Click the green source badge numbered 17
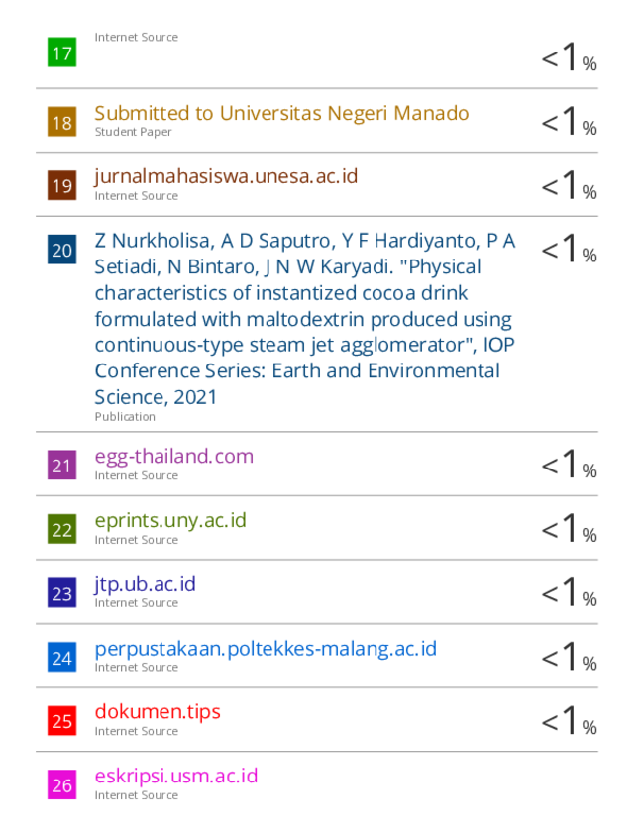The image size is (644, 833). (61, 52)
